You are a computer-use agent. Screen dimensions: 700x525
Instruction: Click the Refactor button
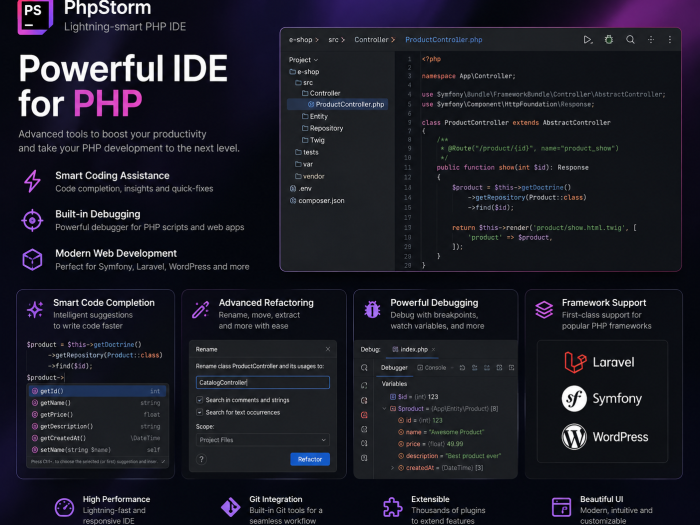(x=310, y=459)
